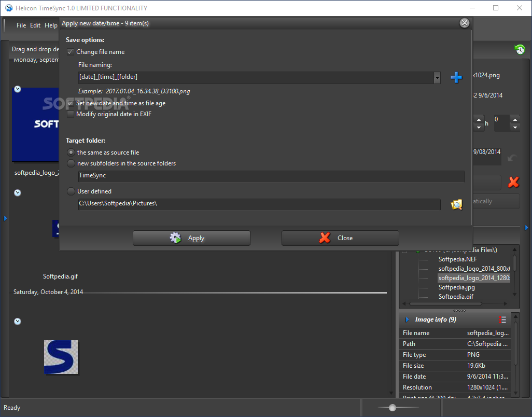Click the blue plus add-naming-template icon
532x417 pixels.
pos(456,78)
